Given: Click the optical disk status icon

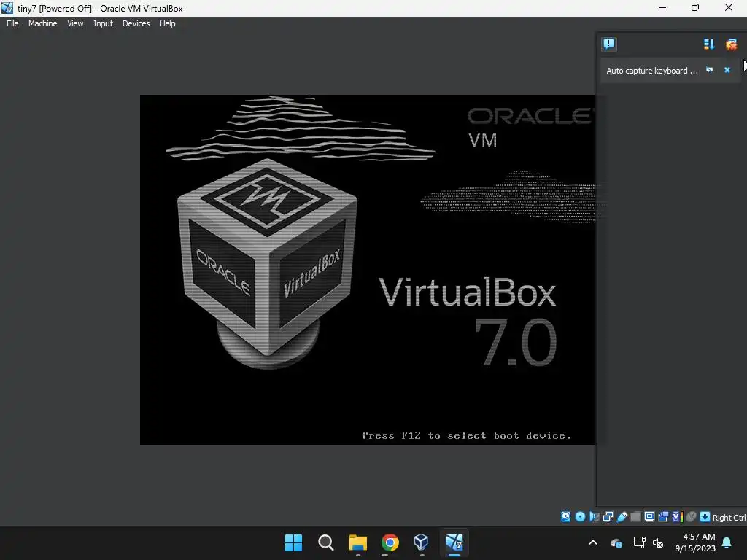Looking at the screenshot, I should (580, 517).
